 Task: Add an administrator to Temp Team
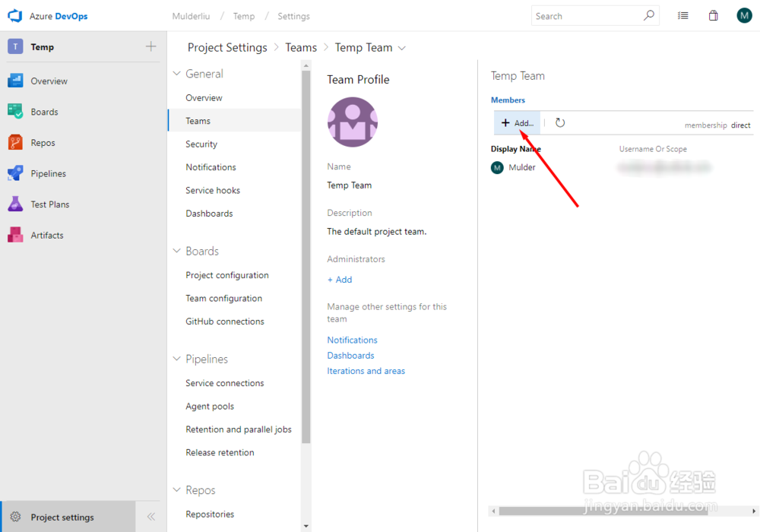tap(339, 279)
